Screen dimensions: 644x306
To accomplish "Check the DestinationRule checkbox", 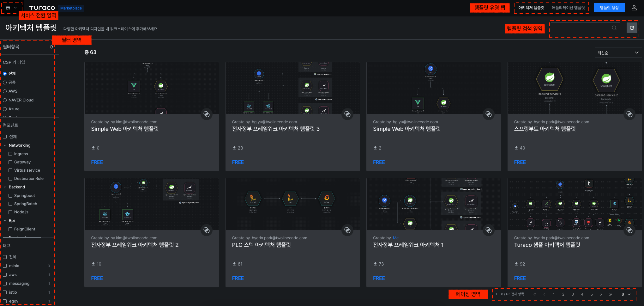I will pos(10,178).
